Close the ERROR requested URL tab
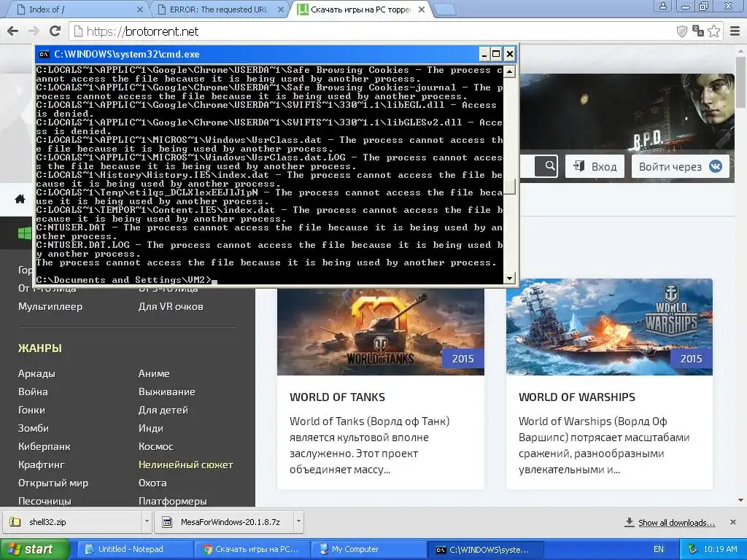Viewport: 747px width, 560px height. click(281, 9)
